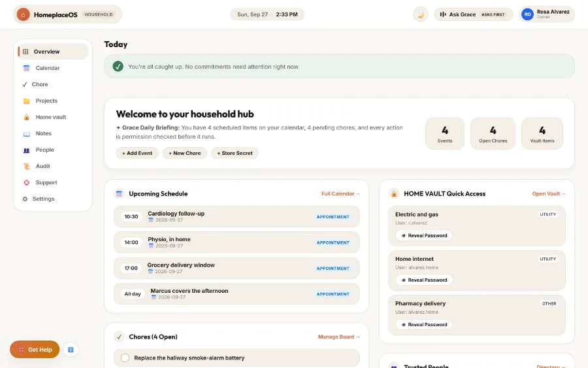The image size is (588, 368).
Task: Click the green caught-up checkmark icon
Action: pyautogui.click(x=118, y=67)
